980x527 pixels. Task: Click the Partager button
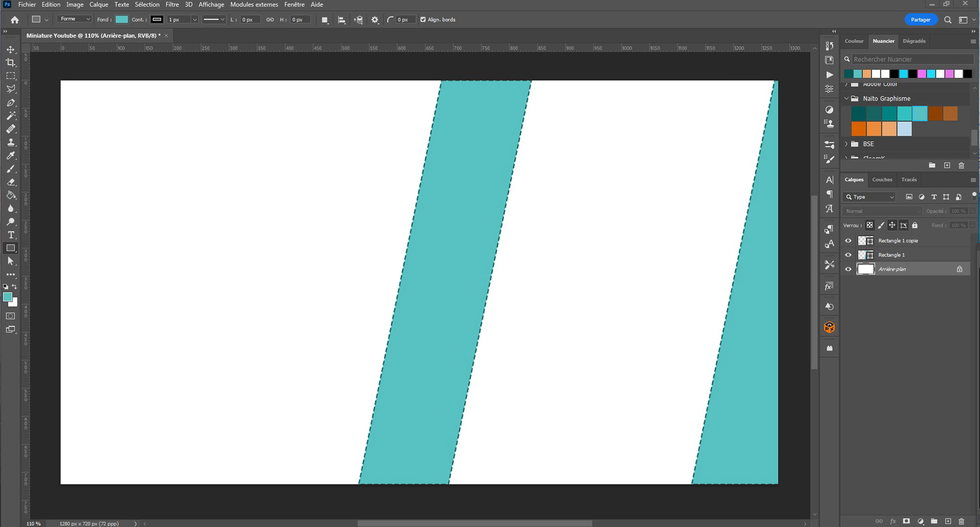coord(921,20)
